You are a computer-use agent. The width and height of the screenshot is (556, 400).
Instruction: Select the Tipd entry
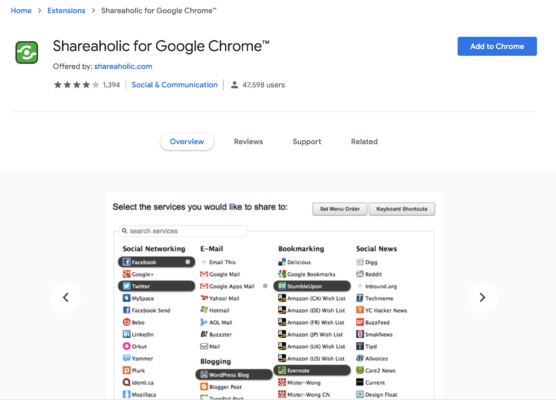[366, 346]
